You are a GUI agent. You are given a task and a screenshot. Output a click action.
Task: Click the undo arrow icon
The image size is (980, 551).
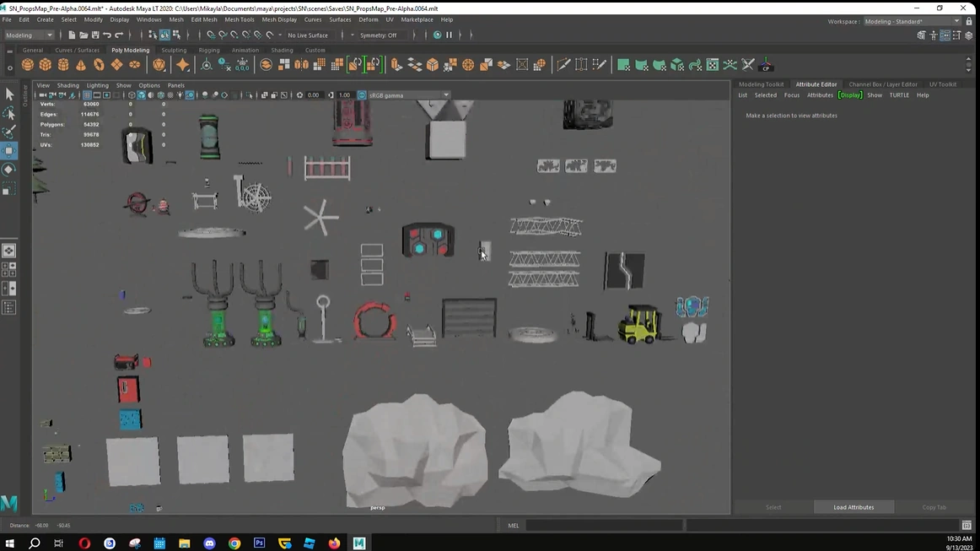click(x=107, y=35)
